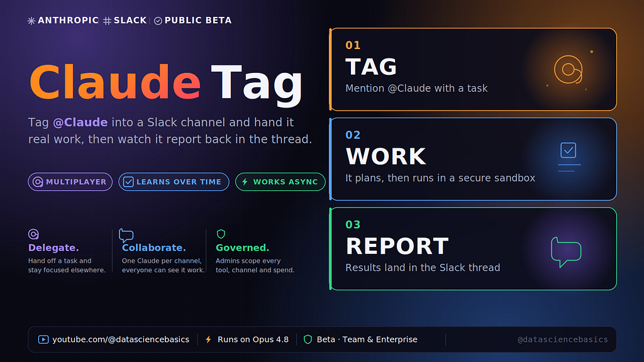Click the @datasciencebasics handle in footer

(563, 339)
